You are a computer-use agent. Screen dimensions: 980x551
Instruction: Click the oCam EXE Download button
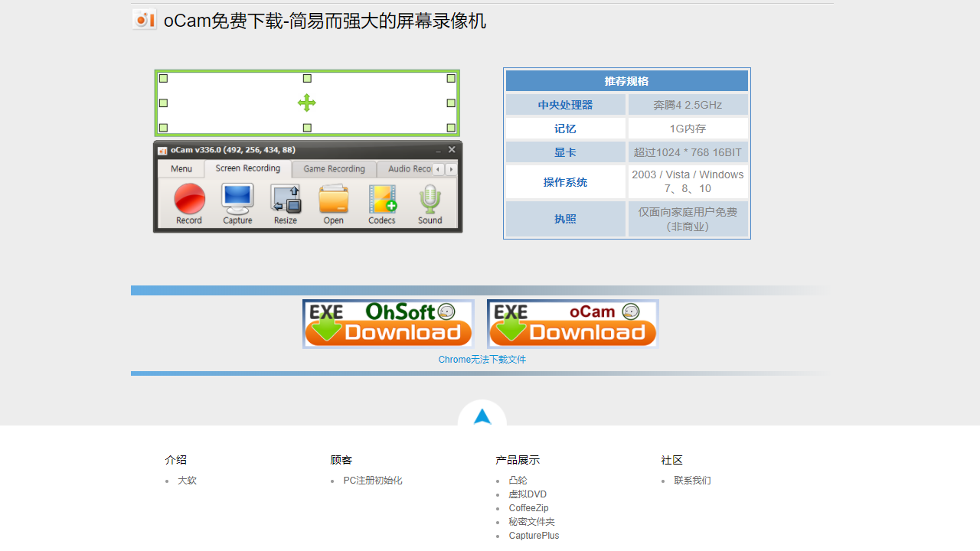572,323
